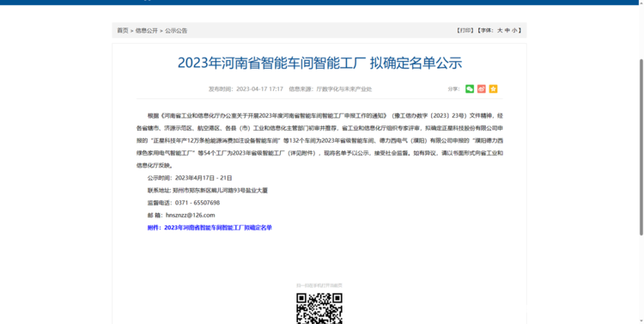Share the page via WeChat icon
Screen dimensions: 644x324
click(470, 89)
